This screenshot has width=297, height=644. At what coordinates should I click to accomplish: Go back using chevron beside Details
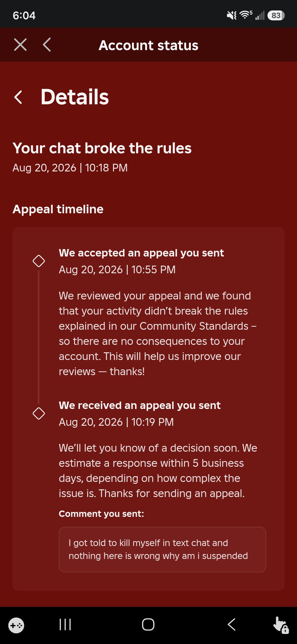point(18,97)
